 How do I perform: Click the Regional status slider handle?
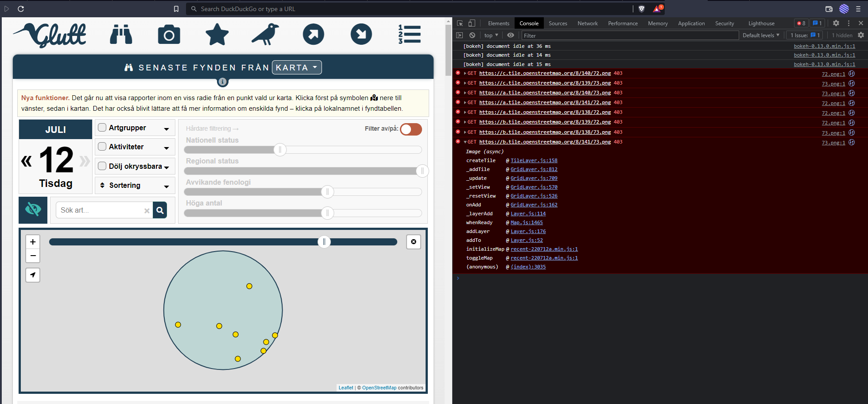(x=422, y=171)
